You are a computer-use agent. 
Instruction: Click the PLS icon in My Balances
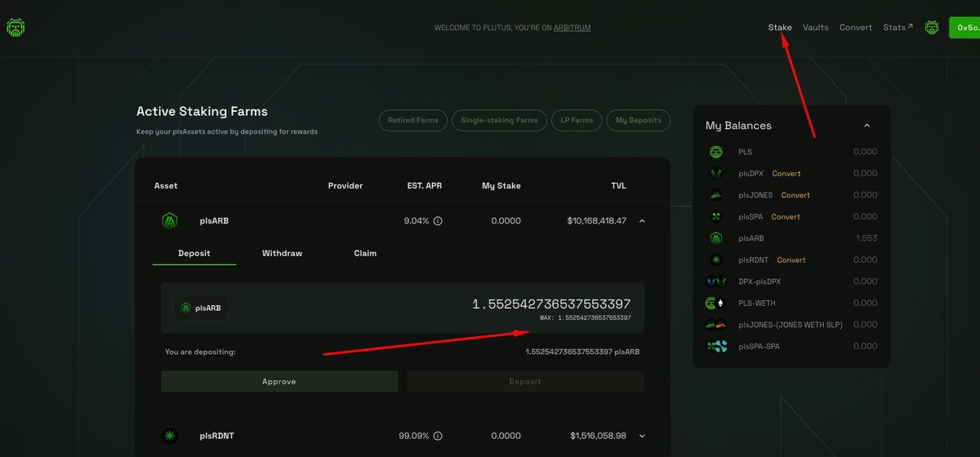coord(715,152)
